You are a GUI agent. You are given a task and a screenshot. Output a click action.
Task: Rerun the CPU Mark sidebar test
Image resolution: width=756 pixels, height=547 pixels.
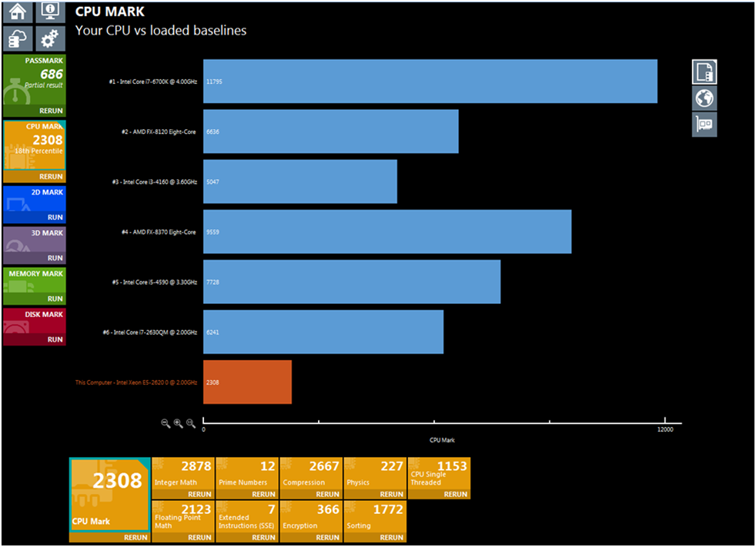coord(34,176)
